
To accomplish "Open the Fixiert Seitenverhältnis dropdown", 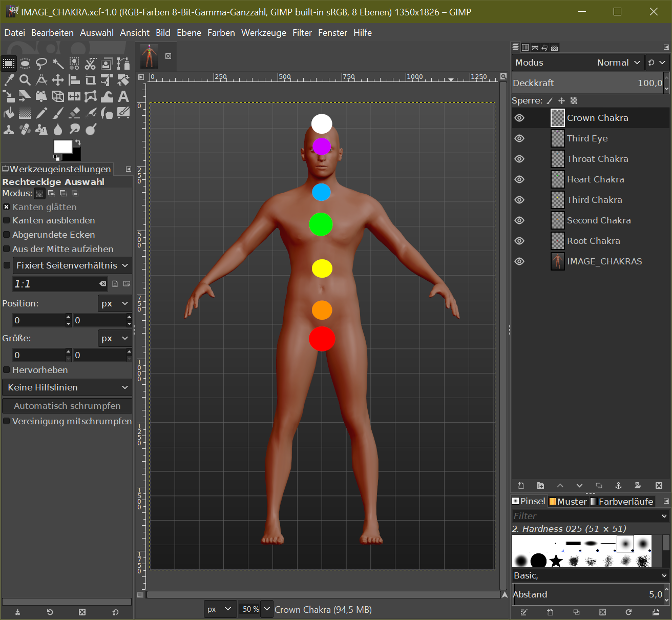I will 72,265.
